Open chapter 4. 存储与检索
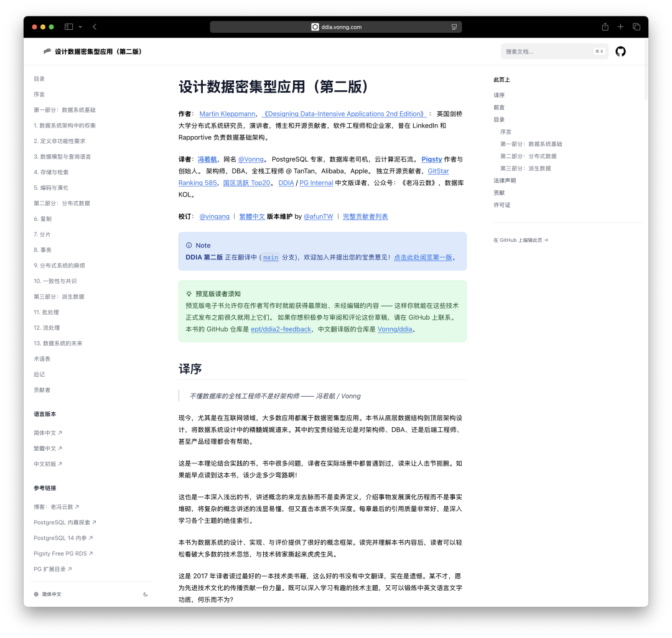 [51, 172]
